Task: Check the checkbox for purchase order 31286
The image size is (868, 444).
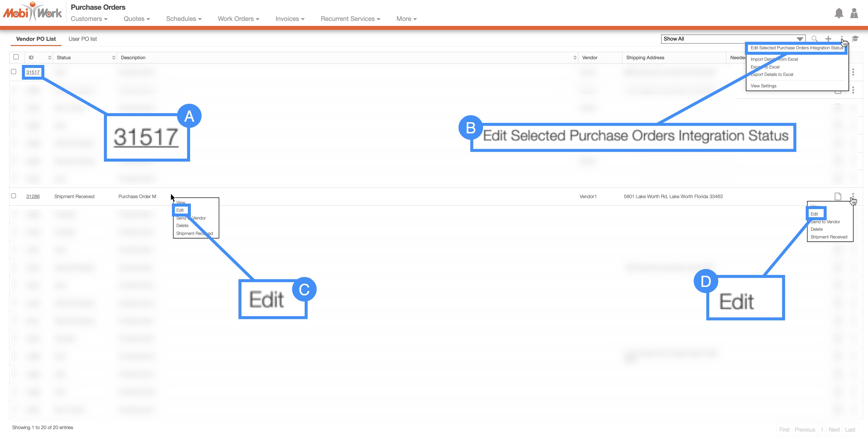Action: [13, 196]
